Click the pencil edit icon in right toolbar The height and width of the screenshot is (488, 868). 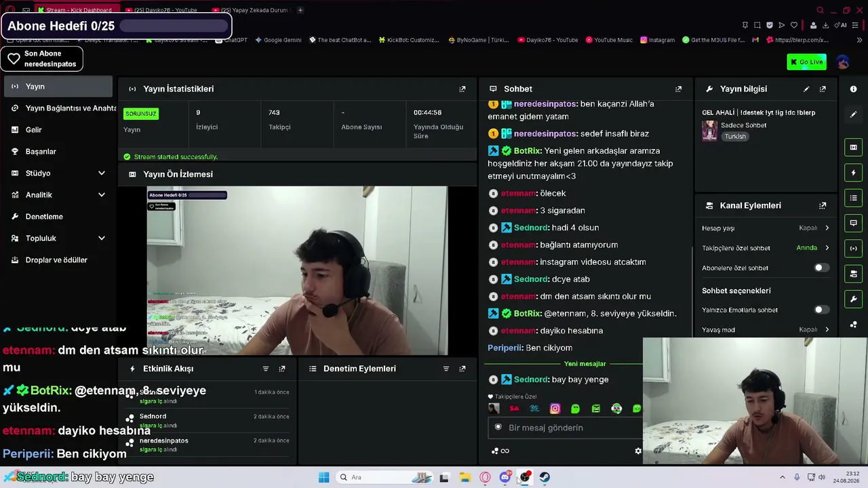point(853,115)
